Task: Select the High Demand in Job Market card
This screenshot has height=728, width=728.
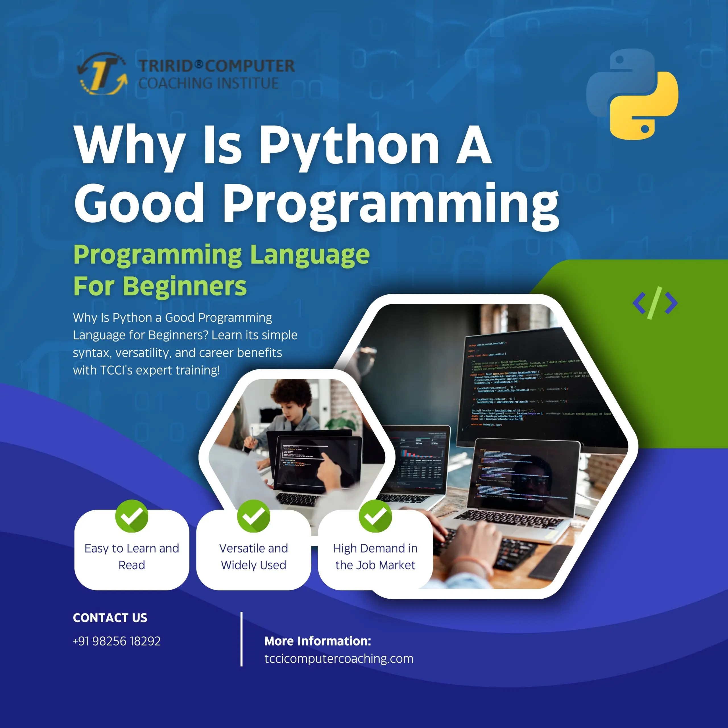Action: [x=375, y=556]
